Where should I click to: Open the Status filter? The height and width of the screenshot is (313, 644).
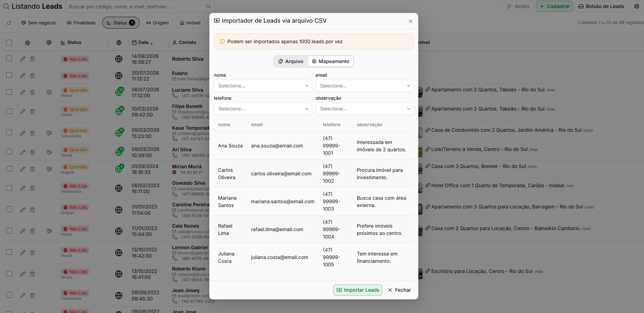tap(121, 23)
